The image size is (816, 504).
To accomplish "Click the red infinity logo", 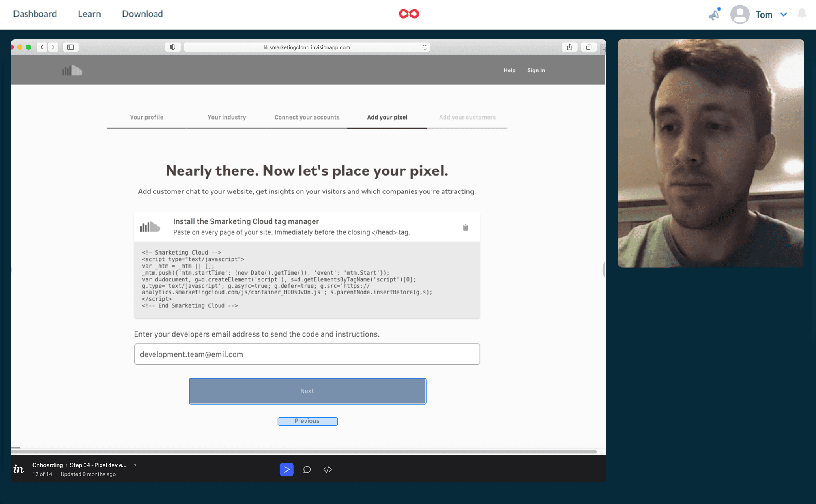I will click(408, 14).
